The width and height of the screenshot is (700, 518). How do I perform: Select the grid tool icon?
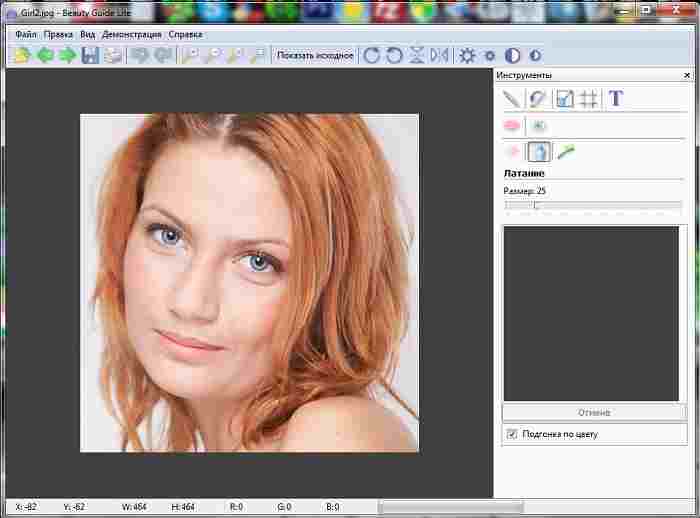[588, 99]
